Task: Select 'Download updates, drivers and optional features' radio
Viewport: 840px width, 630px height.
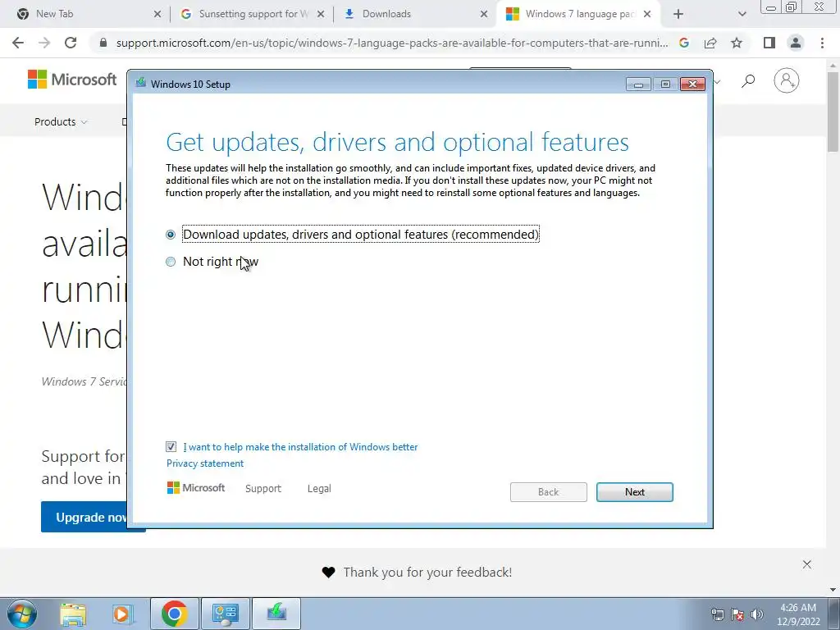Action: point(171,235)
